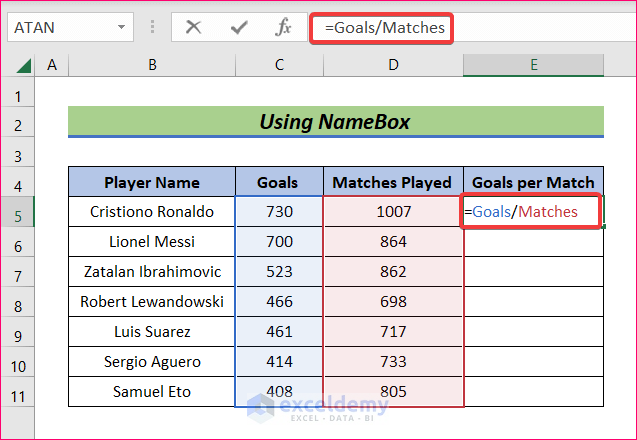Select matches played cell showing 864
This screenshot has width=637, height=440.
pyautogui.click(x=393, y=242)
